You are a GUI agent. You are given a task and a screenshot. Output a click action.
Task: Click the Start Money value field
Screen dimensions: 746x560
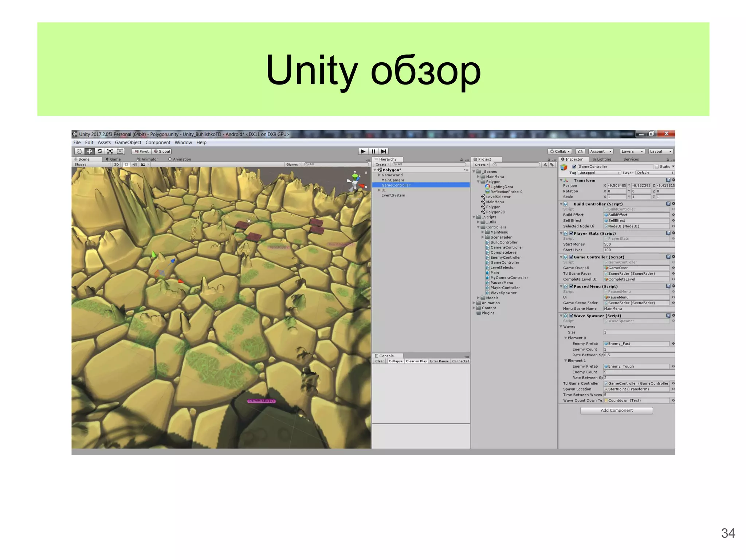(639, 244)
